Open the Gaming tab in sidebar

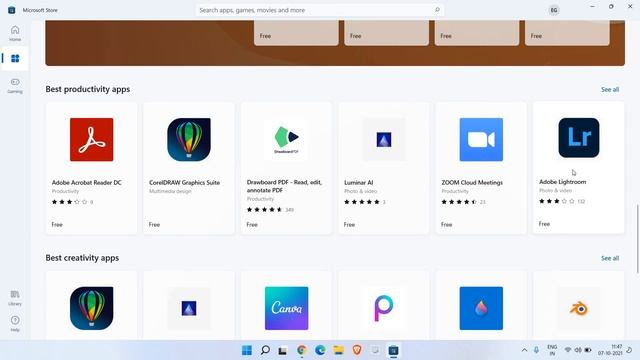point(15,86)
